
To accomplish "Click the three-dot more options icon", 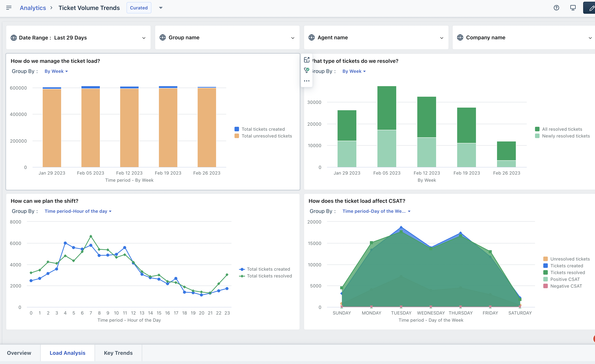I will point(307,81).
